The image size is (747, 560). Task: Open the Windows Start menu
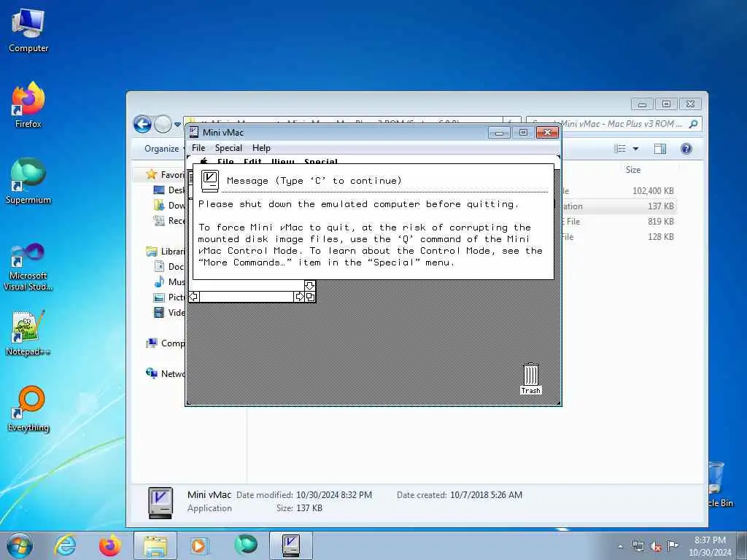(20, 545)
